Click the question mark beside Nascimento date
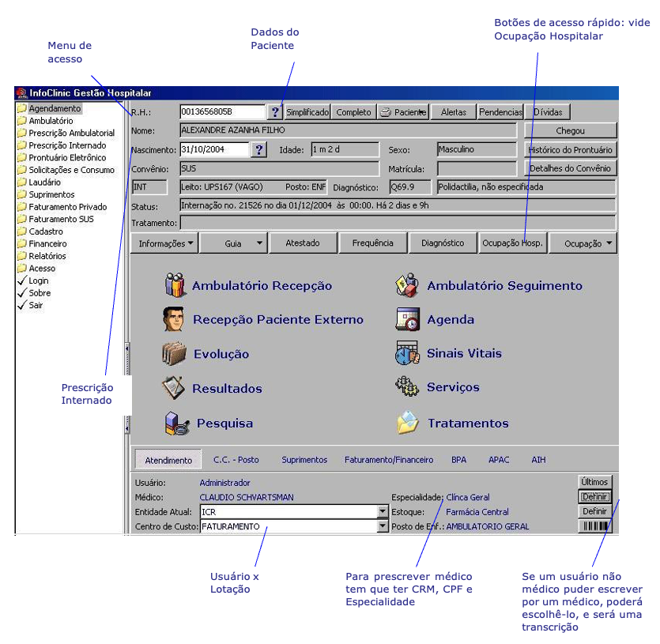The height and width of the screenshot is (644, 660). 259,149
